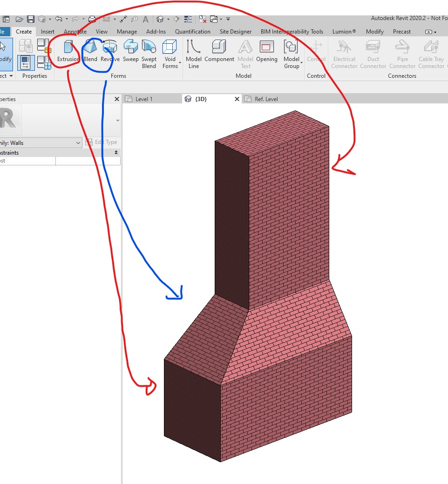This screenshot has width=448, height=484.
Task: Customize the Quick Access Toolbar
Action: pyautogui.click(x=228, y=19)
